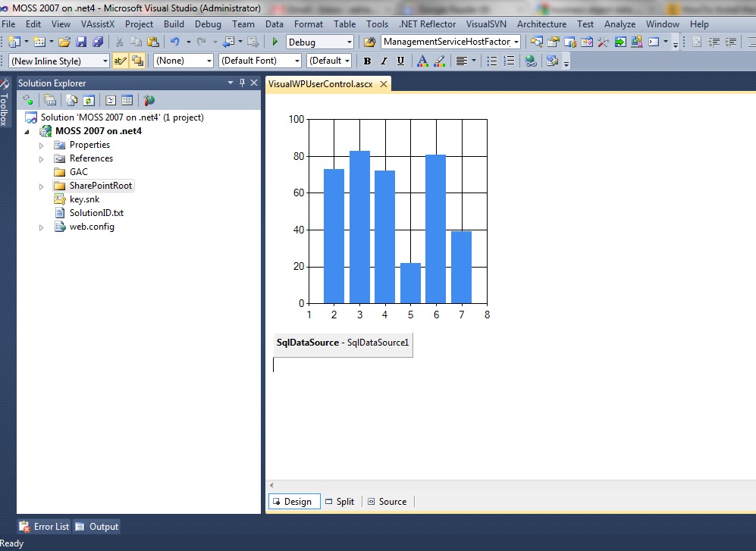Switch to Split view
Viewport: 756px width, 551px height.
pos(340,501)
